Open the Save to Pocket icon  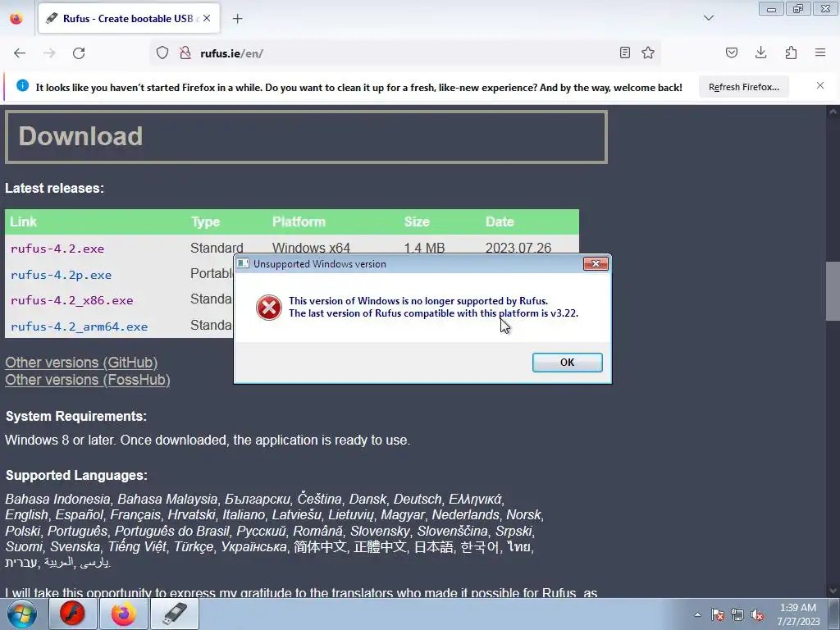(x=731, y=52)
